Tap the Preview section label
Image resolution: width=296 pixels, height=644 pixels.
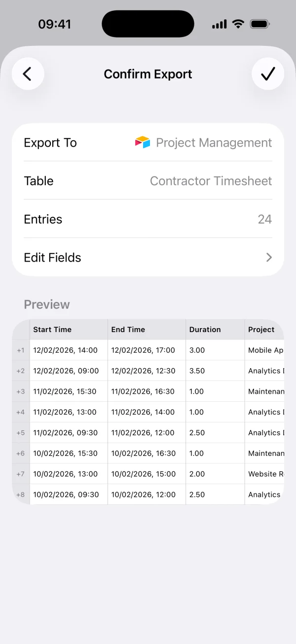pos(46,304)
